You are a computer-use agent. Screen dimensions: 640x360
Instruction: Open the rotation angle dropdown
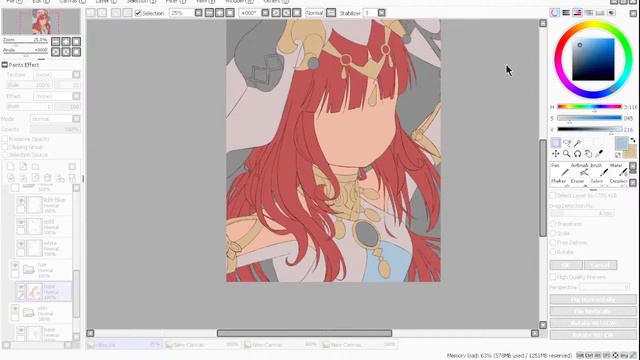click(265, 13)
